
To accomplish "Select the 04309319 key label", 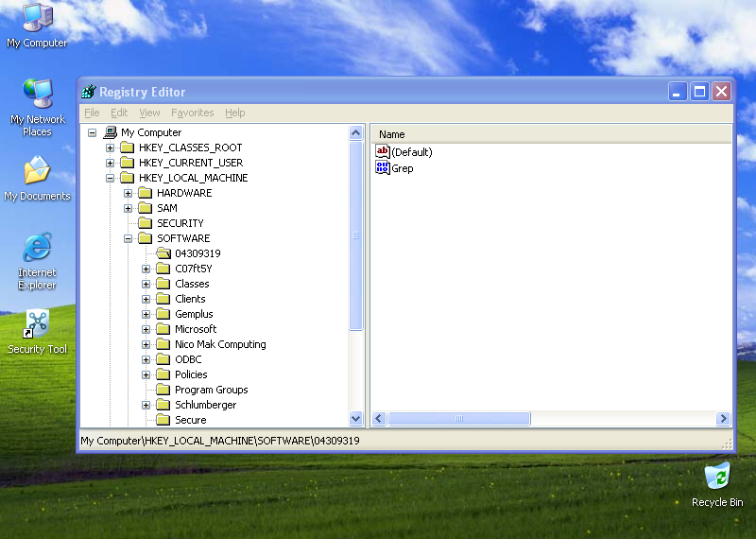I will (x=198, y=253).
